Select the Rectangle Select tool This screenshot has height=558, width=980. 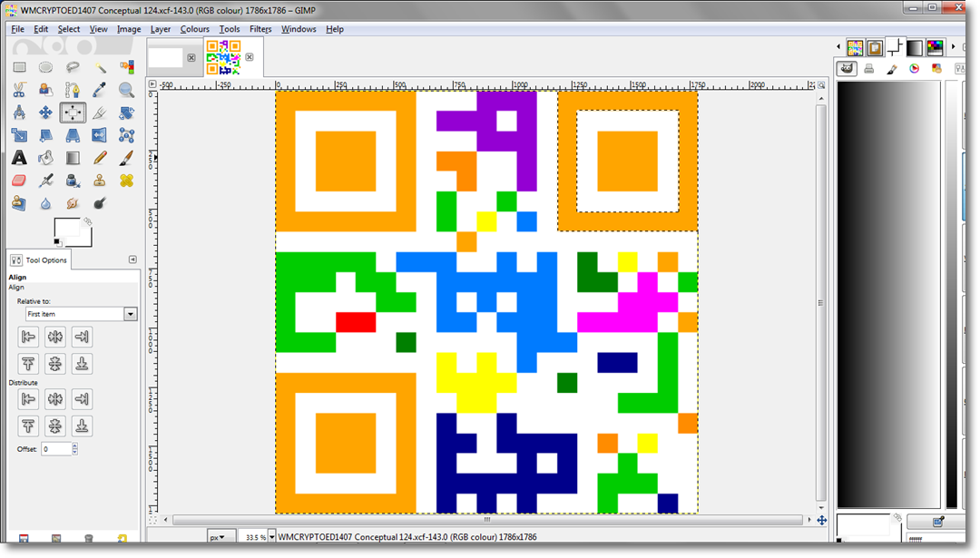[19, 67]
